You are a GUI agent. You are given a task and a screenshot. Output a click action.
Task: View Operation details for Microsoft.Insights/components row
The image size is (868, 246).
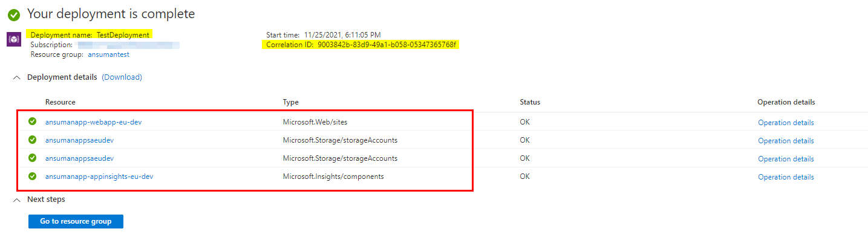tap(786, 177)
